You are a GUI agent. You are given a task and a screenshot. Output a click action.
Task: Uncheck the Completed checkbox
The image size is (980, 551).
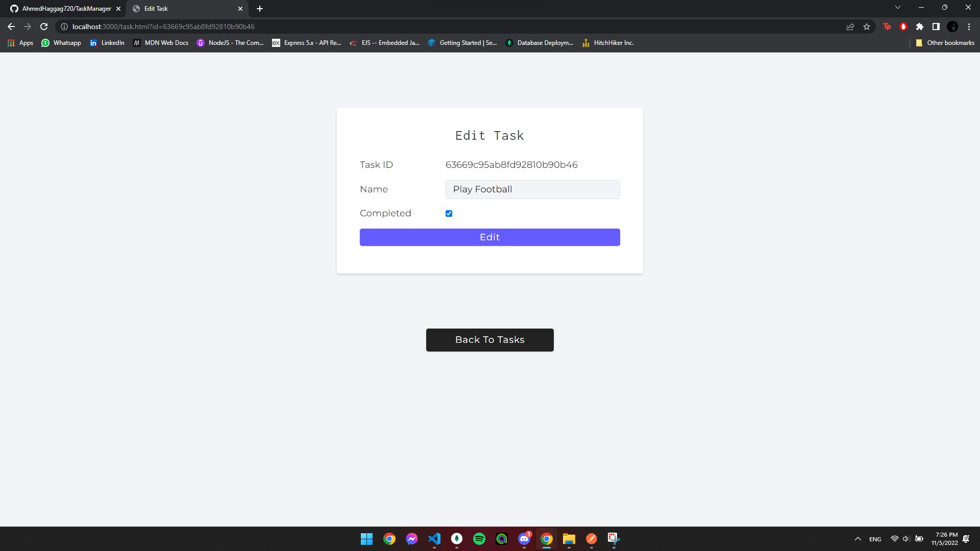(x=449, y=213)
